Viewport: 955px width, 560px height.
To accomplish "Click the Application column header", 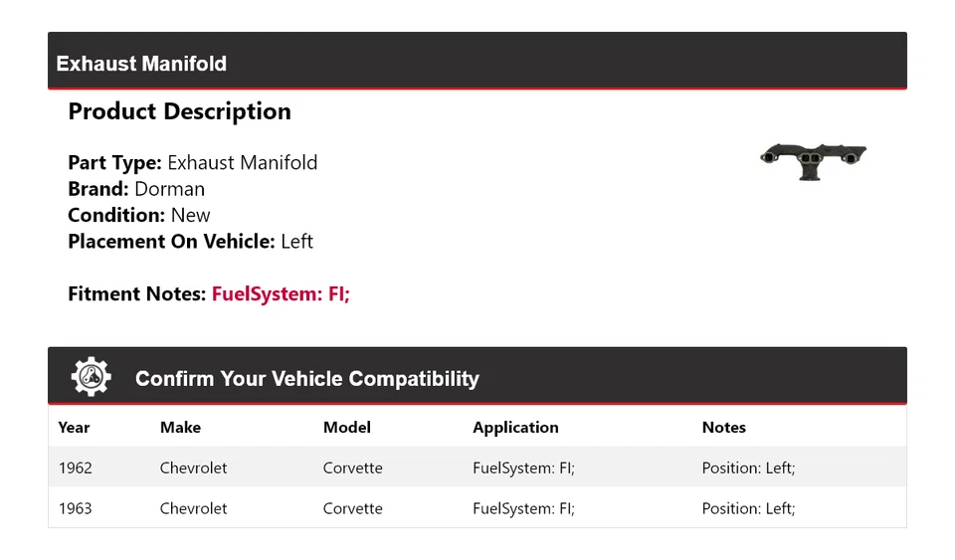I will (x=515, y=428).
